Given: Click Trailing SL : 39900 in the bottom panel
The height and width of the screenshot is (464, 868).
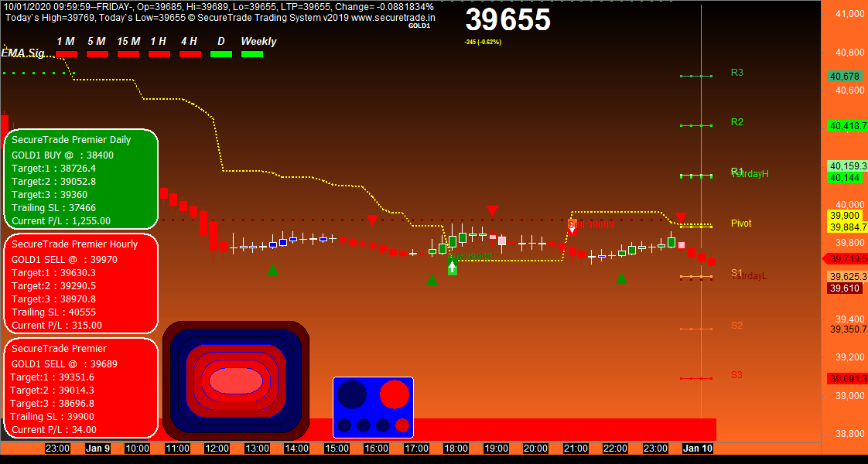Looking at the screenshot, I should (52, 416).
